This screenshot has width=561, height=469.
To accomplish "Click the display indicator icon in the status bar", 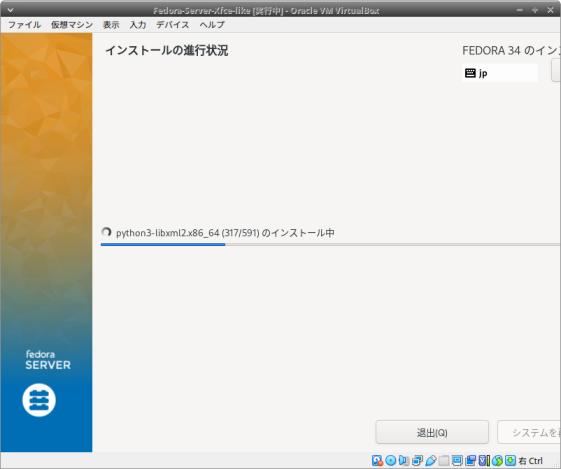I will coord(457,460).
